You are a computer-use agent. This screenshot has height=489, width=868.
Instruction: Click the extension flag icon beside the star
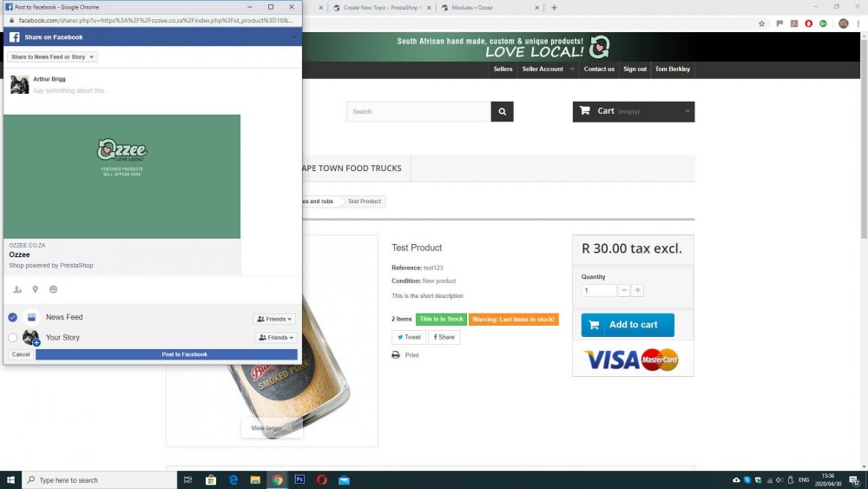(x=779, y=23)
